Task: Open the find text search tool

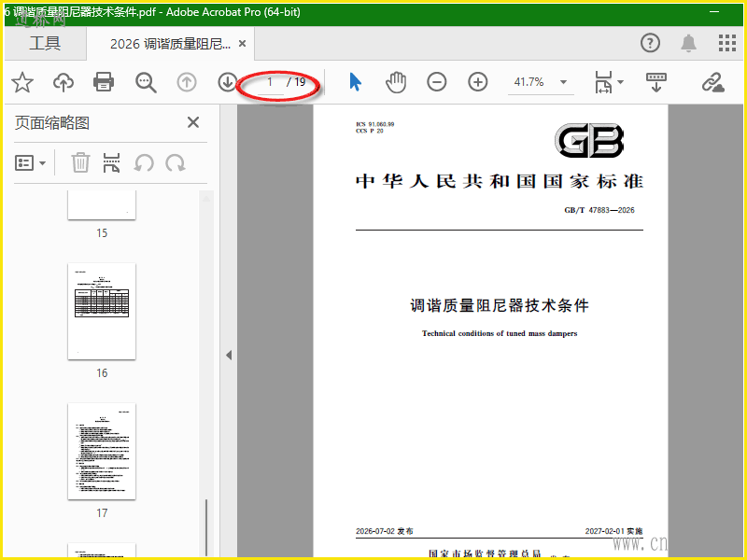Action: pyautogui.click(x=146, y=82)
